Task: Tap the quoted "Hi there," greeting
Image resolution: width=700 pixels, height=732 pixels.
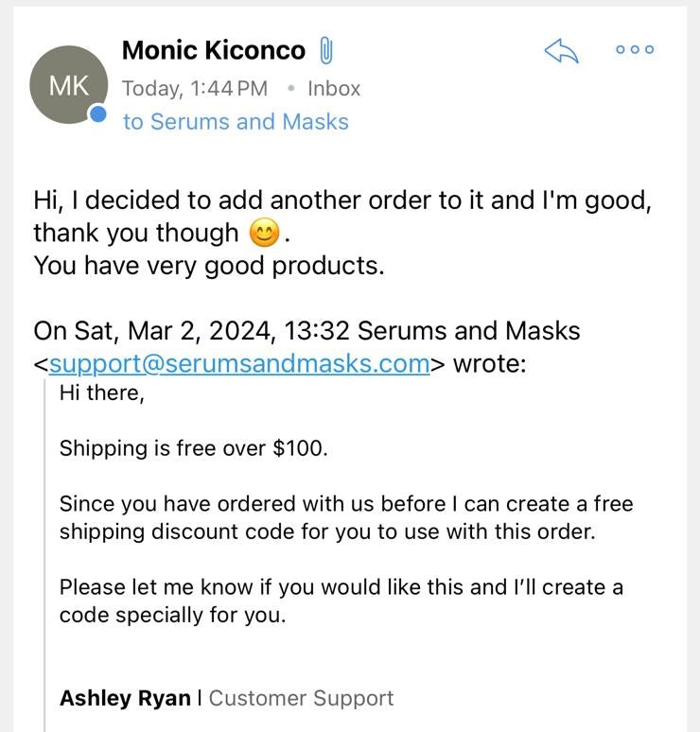Action: [x=102, y=393]
